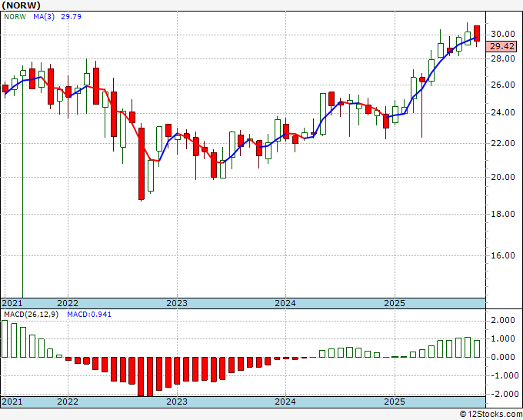This screenshot has width=523, height=420.
Task: Click the 16.00 price axis label
Action: click(503, 255)
